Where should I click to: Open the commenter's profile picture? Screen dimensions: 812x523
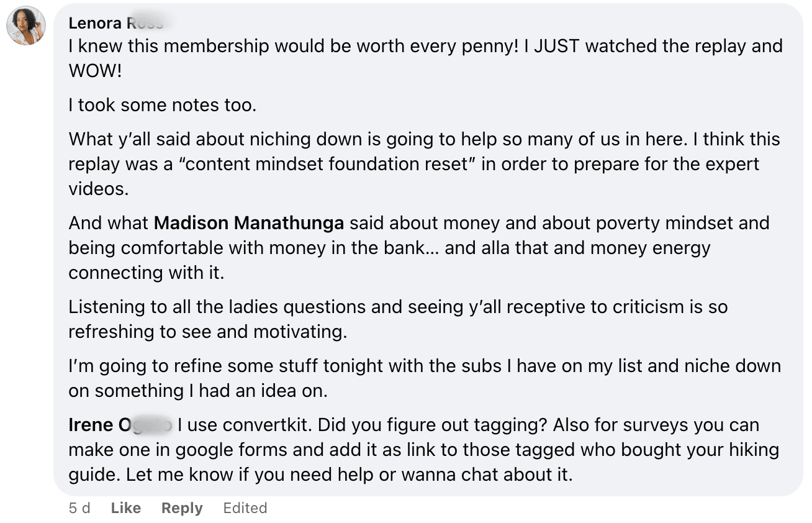pos(26,26)
